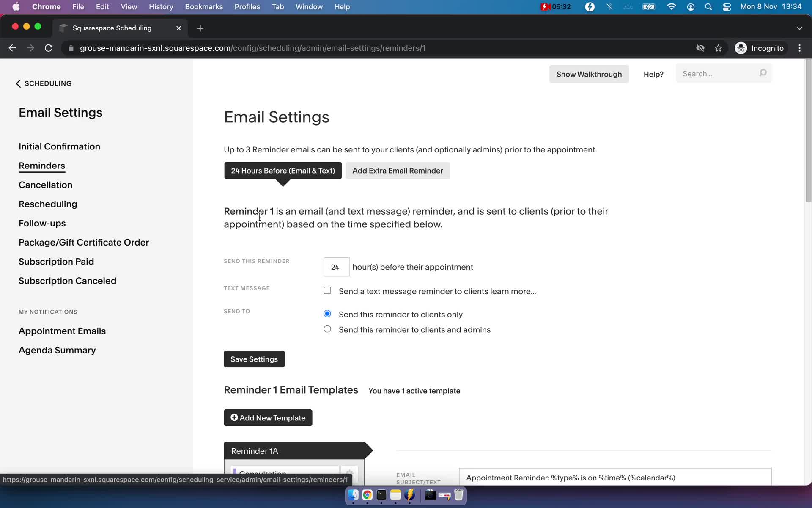Select Send this reminder to clients only
Screen dimensions: 812x508
click(x=327, y=313)
